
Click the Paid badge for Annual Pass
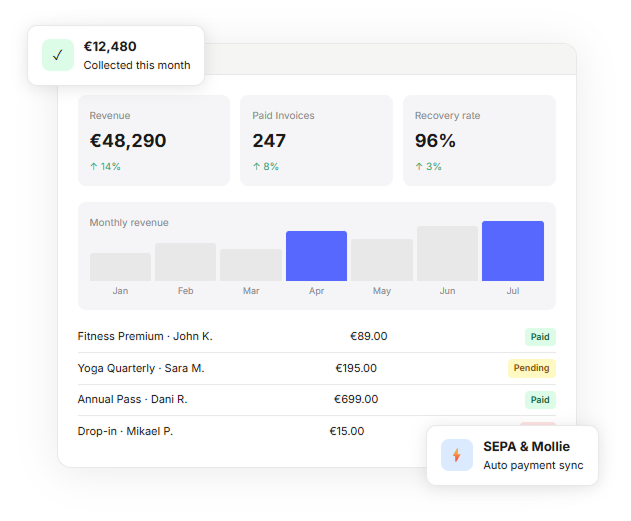[540, 400]
